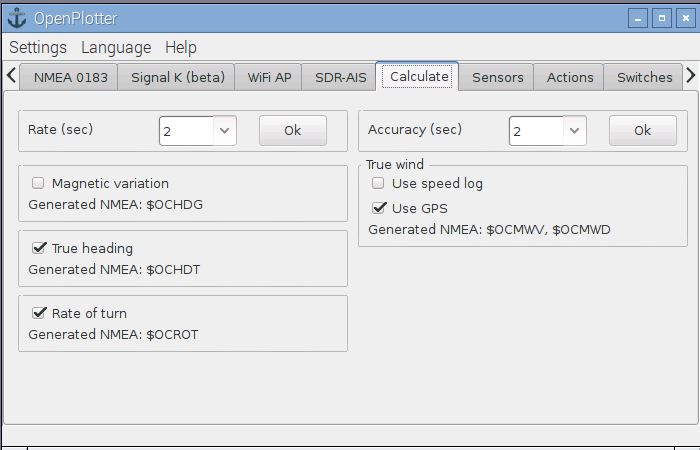
Task: Click the Generated NMEA: $OCHDG text
Action: click(x=116, y=204)
